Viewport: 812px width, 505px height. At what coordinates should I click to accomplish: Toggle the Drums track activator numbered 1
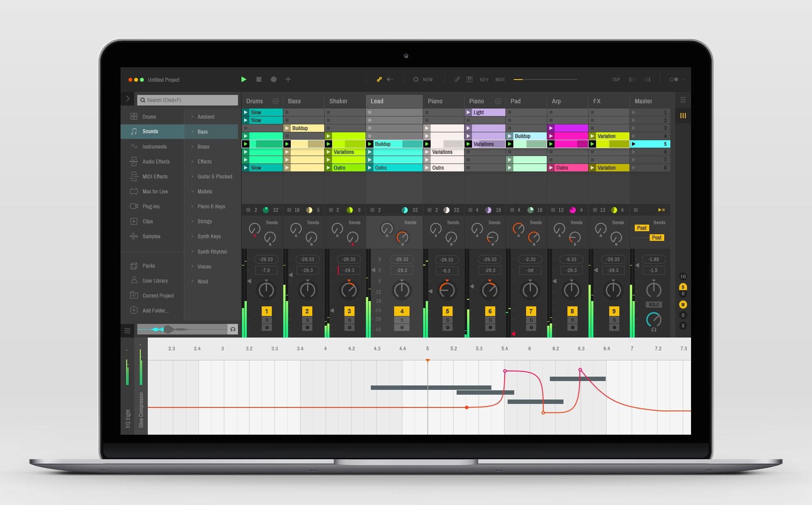[266, 311]
